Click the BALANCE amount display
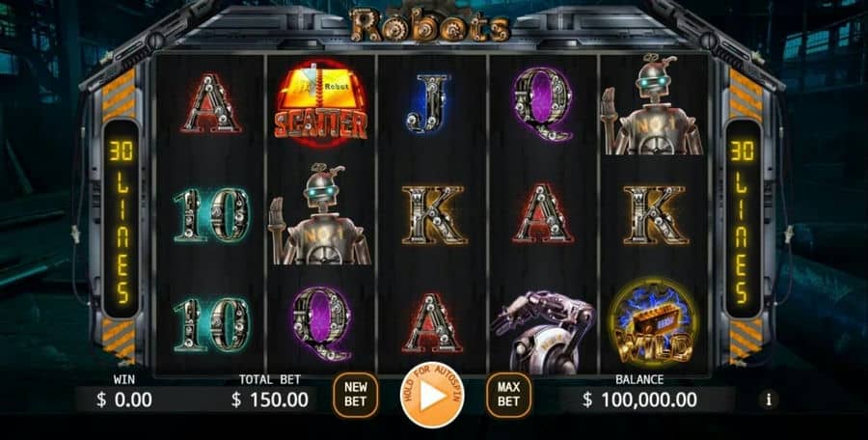The width and height of the screenshot is (868, 440). point(639,399)
